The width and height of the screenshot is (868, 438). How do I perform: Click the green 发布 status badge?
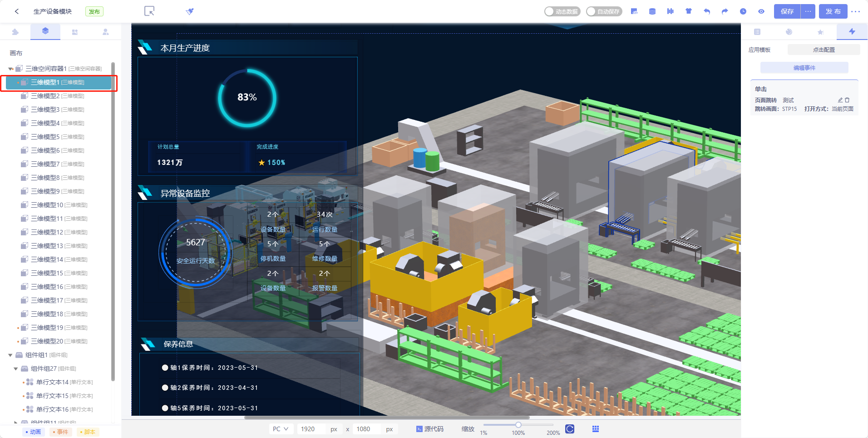click(94, 11)
